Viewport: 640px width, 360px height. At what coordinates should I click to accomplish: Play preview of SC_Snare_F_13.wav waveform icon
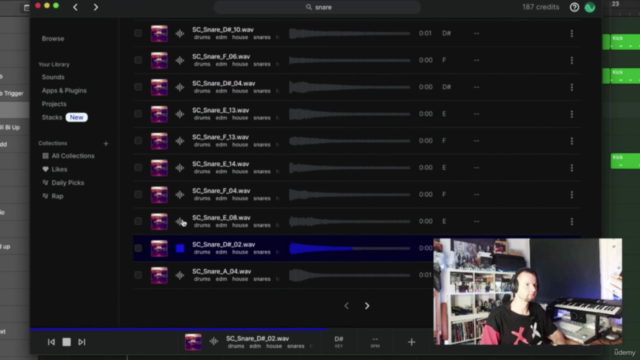pos(180,141)
